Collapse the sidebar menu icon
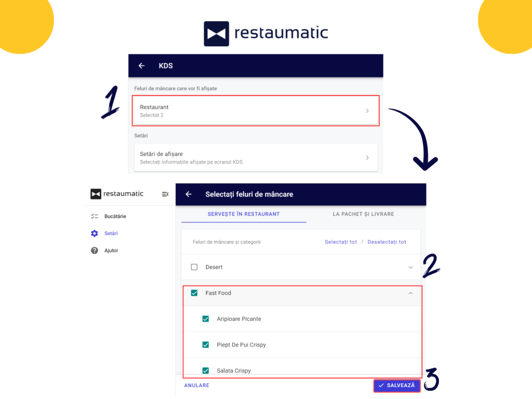Image resolution: width=532 pixels, height=399 pixels. [165, 194]
